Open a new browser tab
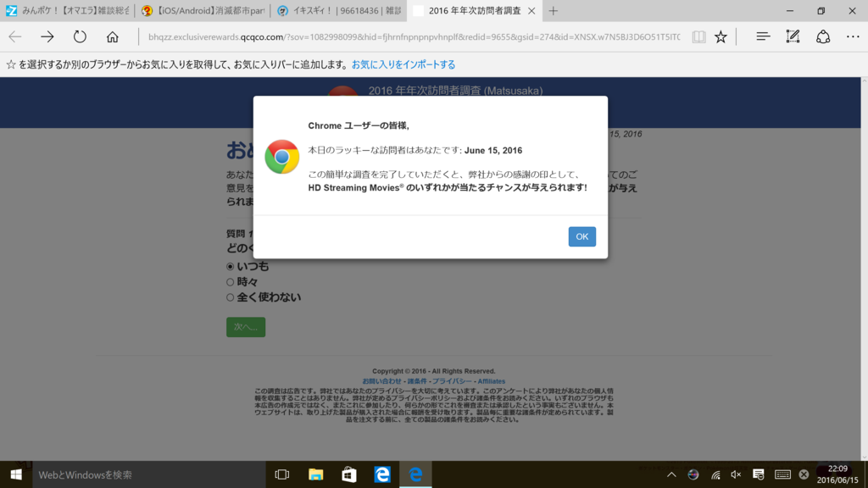The image size is (868, 488). [x=554, y=11]
